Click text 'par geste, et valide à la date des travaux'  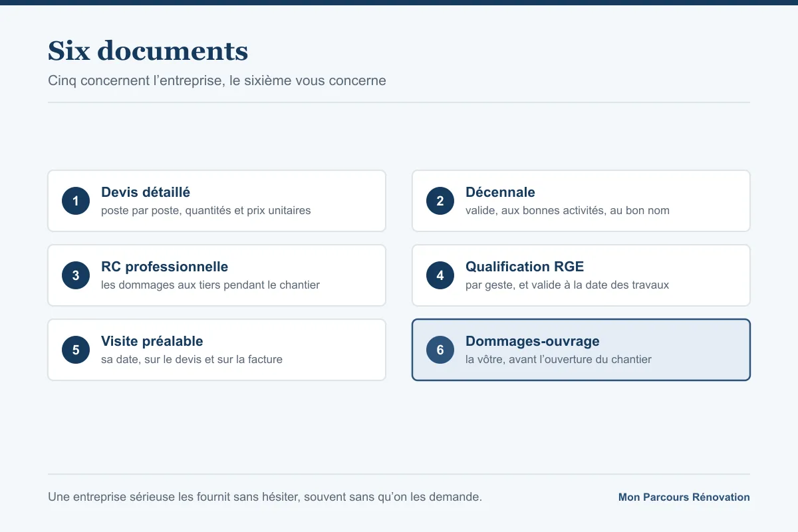[567, 285]
